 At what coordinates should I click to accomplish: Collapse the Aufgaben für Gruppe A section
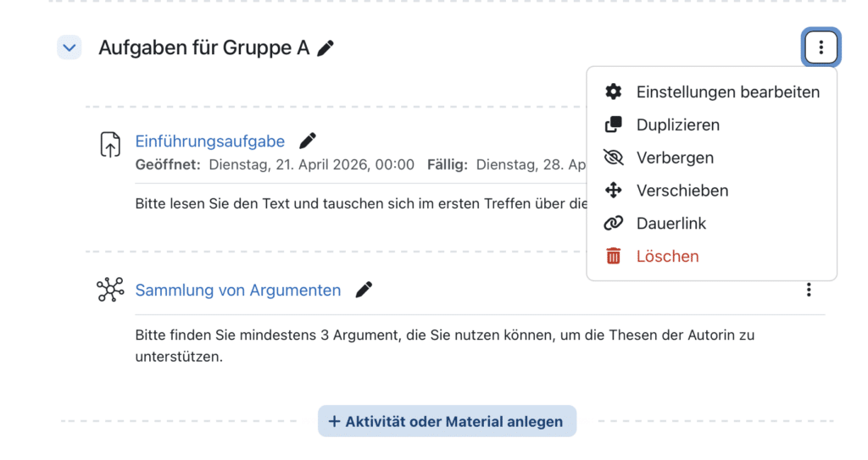[69, 48]
